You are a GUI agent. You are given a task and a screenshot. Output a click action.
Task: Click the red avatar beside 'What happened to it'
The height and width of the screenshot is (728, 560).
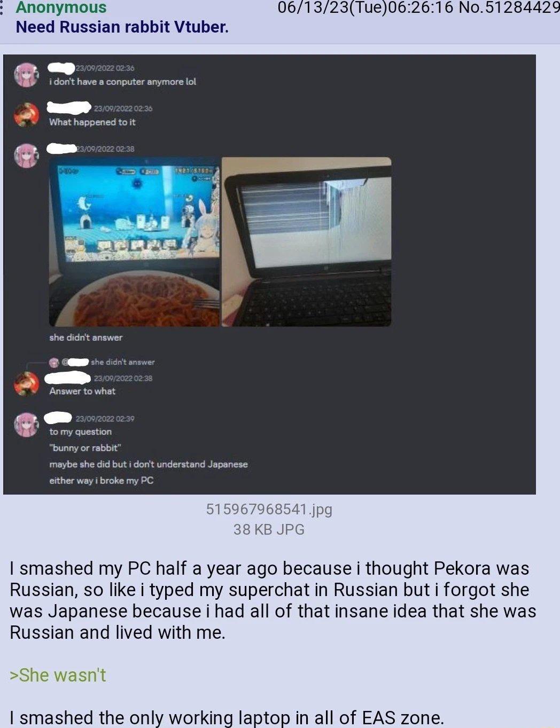pos(26,115)
